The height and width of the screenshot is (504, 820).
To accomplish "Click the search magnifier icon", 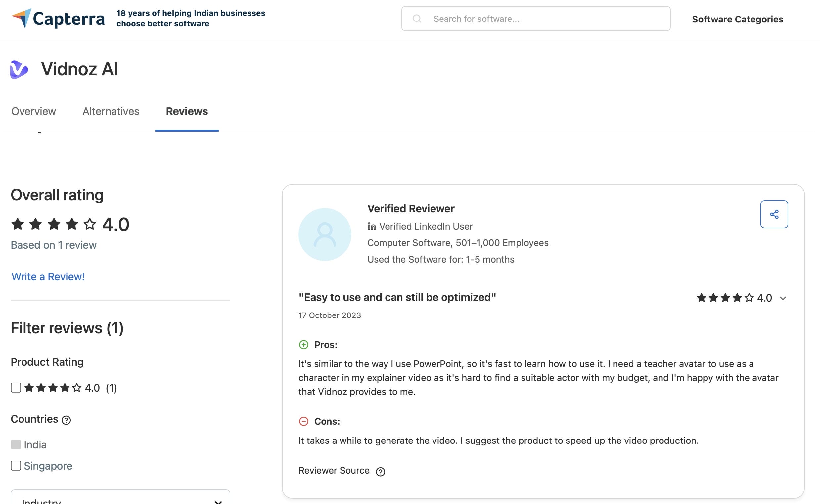I will tap(417, 19).
